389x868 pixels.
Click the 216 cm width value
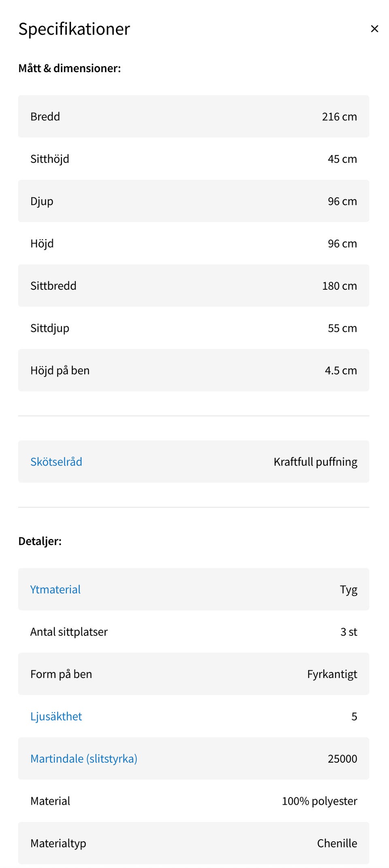339,117
